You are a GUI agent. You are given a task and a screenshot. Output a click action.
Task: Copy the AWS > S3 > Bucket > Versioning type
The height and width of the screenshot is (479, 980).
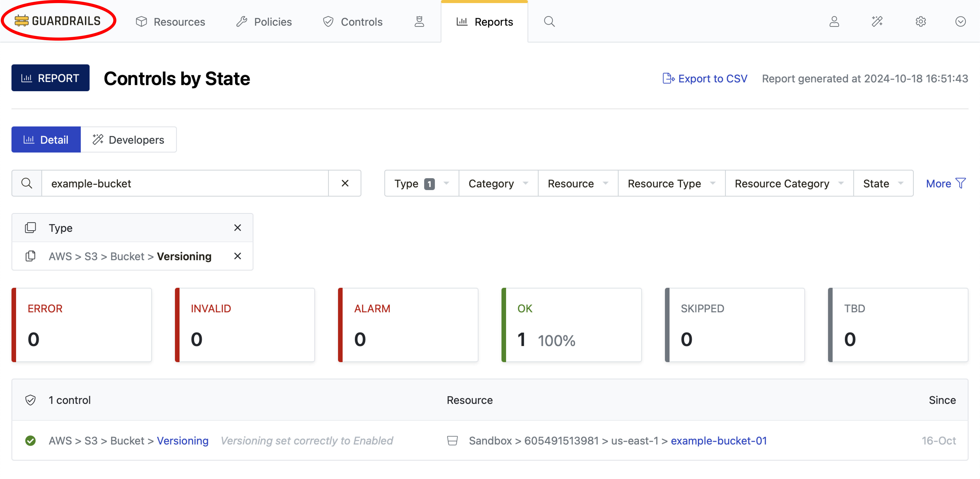coord(30,256)
